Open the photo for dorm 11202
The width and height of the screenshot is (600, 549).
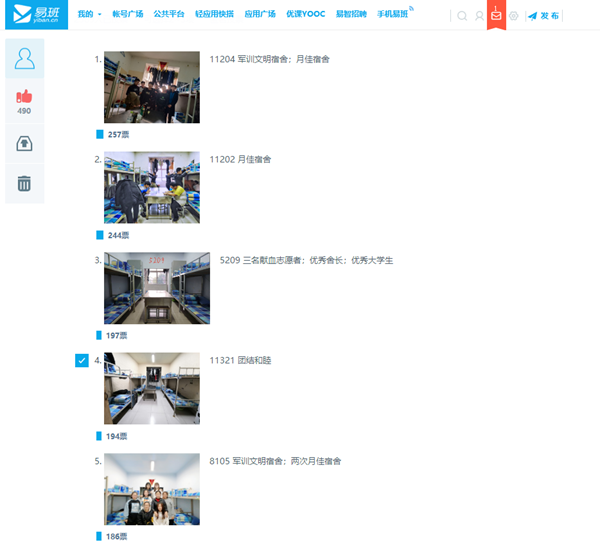(152, 187)
